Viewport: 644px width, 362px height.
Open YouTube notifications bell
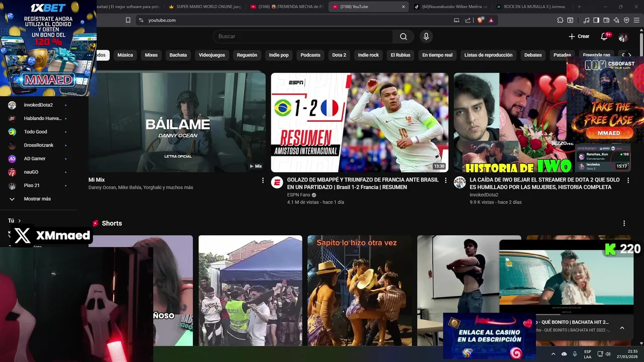point(604,36)
